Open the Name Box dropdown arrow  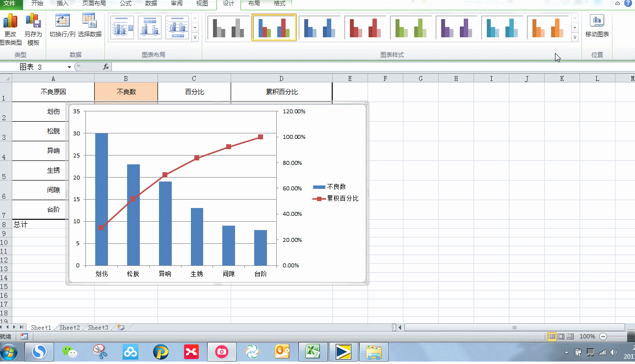(69, 67)
